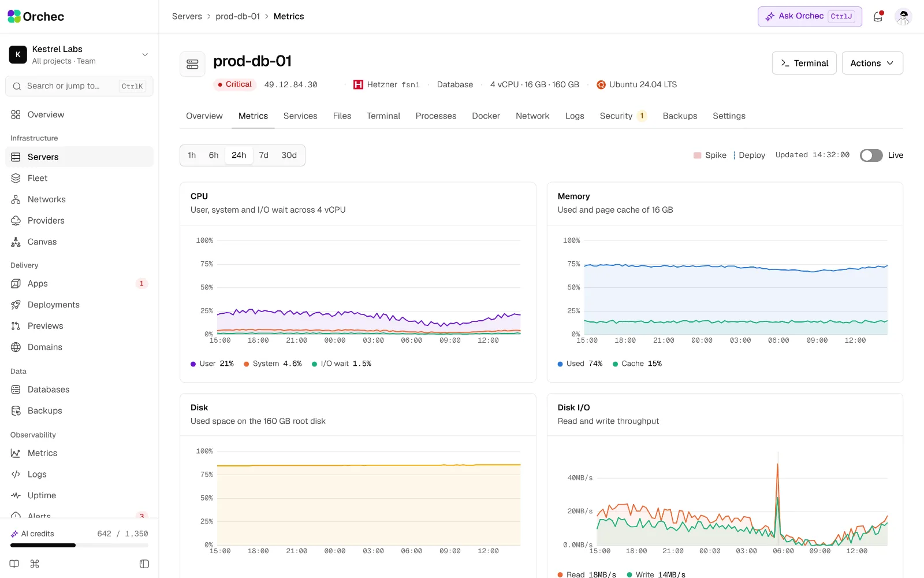Switch to the Security tab
The height and width of the screenshot is (578, 924).
(x=623, y=116)
